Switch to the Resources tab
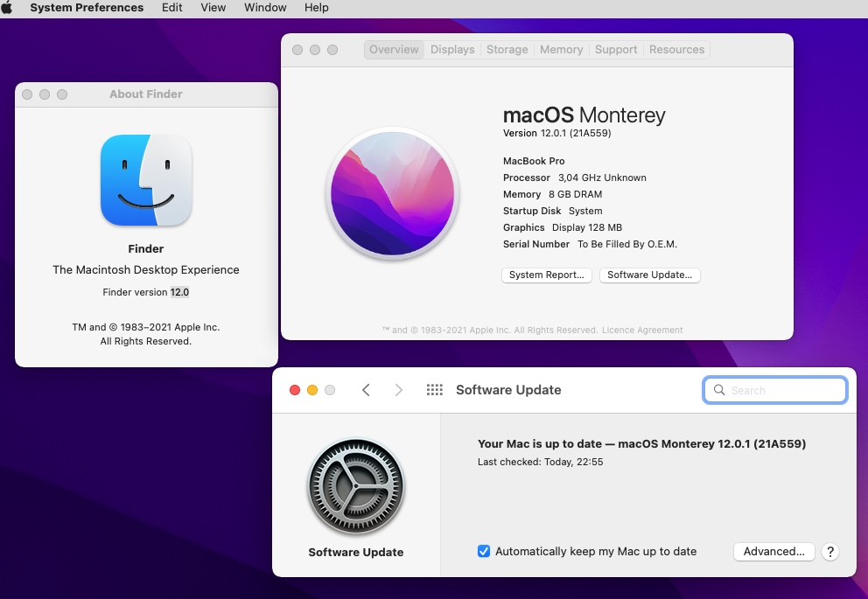Viewport: 868px width, 599px height. [x=676, y=50]
